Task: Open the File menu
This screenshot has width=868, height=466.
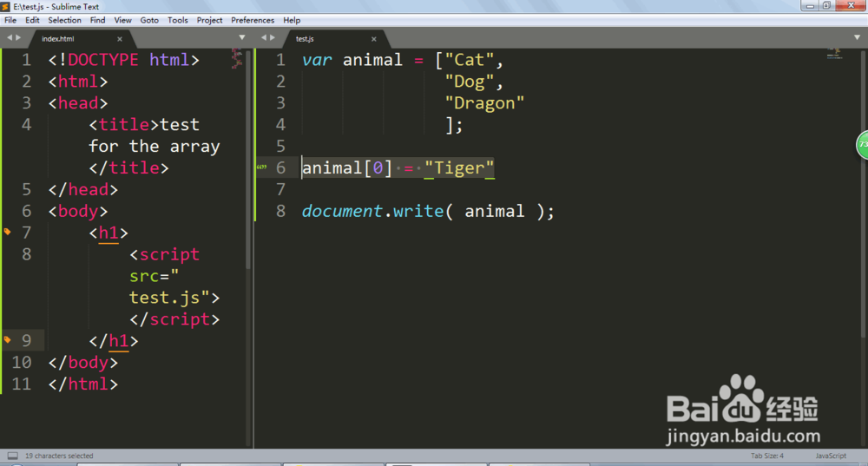Action: coord(10,20)
